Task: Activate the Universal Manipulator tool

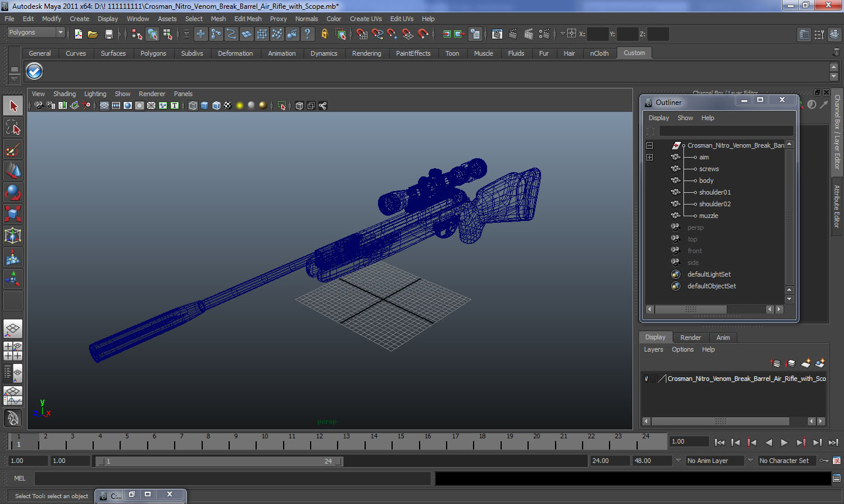Action: tap(13, 236)
